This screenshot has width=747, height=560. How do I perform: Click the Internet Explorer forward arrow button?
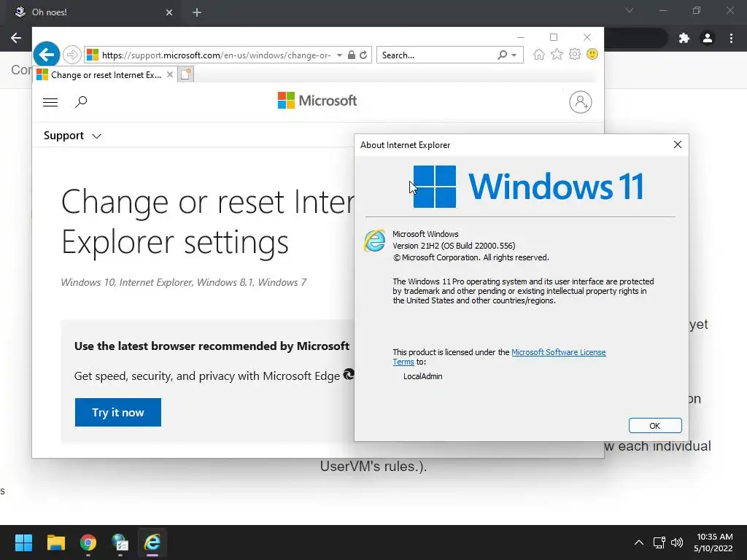[72, 55]
